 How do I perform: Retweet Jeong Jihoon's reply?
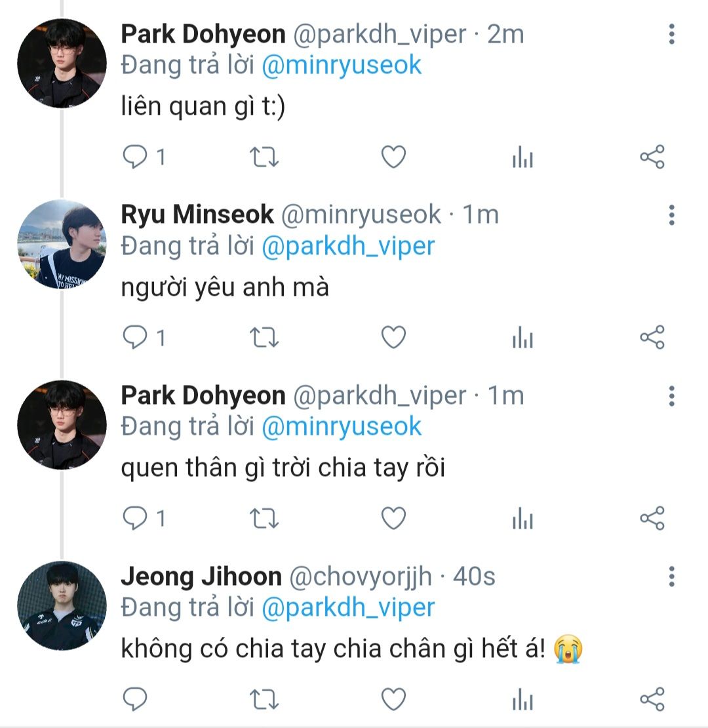[x=265, y=700]
